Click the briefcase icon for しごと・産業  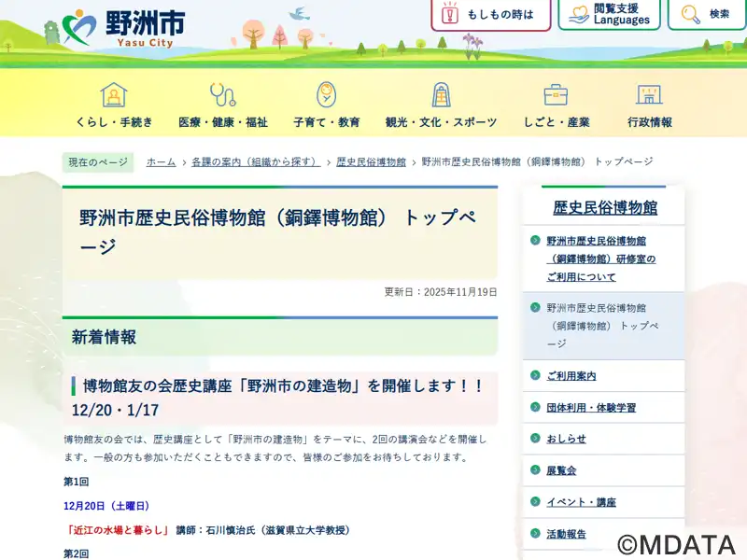[556, 95]
